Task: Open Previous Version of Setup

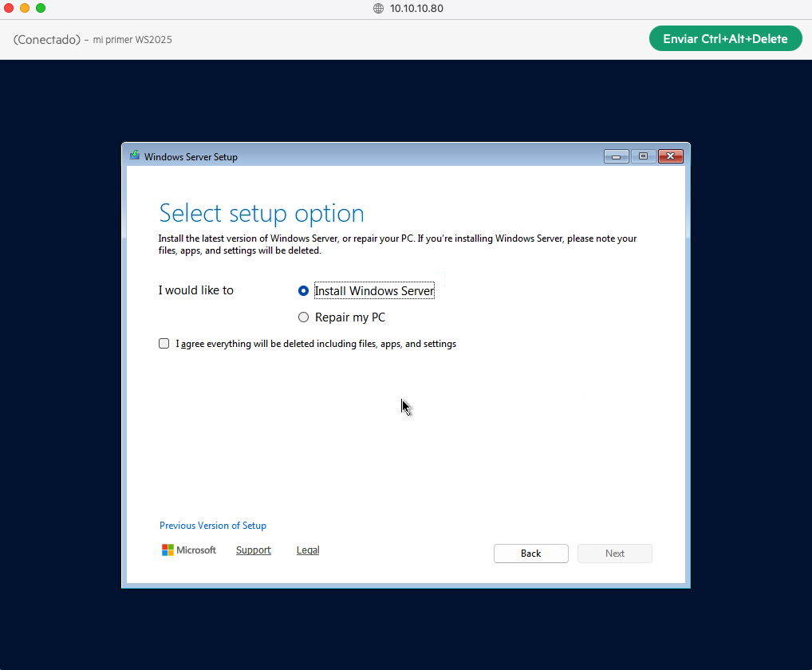Action: [x=212, y=525]
